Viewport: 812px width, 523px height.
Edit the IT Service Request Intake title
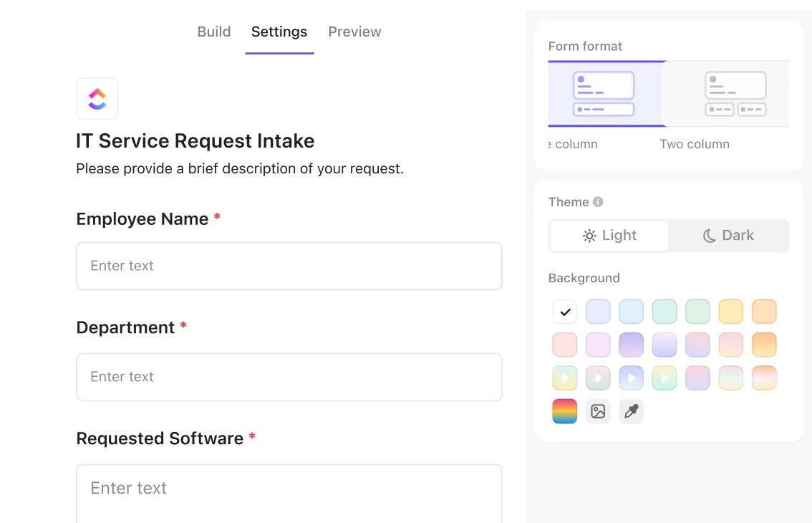click(x=195, y=141)
